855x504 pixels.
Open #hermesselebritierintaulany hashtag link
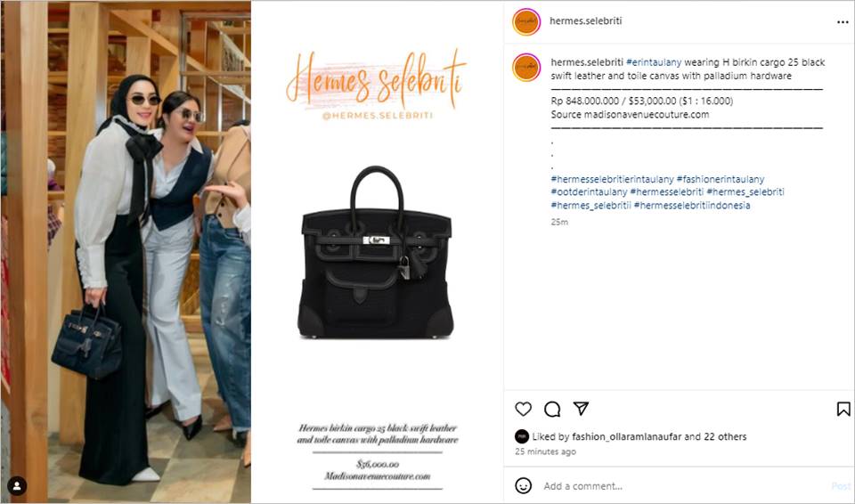[613, 179]
